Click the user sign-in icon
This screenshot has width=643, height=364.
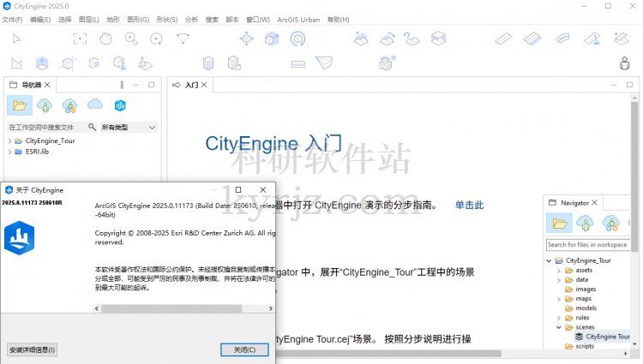coord(624,63)
